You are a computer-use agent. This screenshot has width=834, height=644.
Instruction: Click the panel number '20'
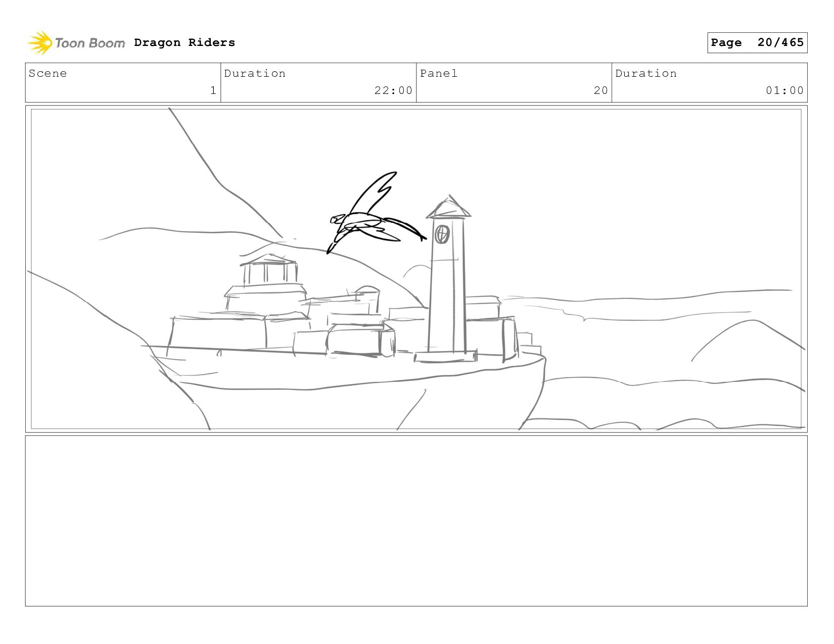pos(600,90)
